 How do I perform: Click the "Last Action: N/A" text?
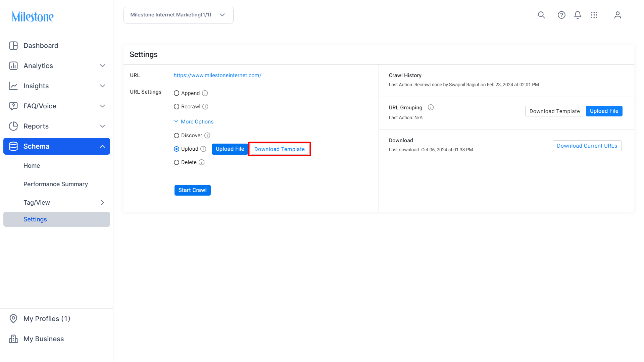point(406,117)
